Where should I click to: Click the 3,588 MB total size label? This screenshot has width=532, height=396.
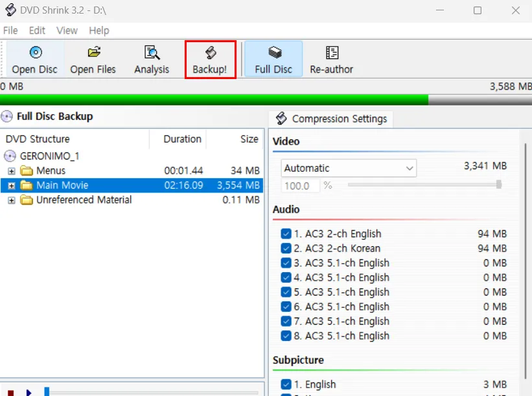[x=511, y=87]
